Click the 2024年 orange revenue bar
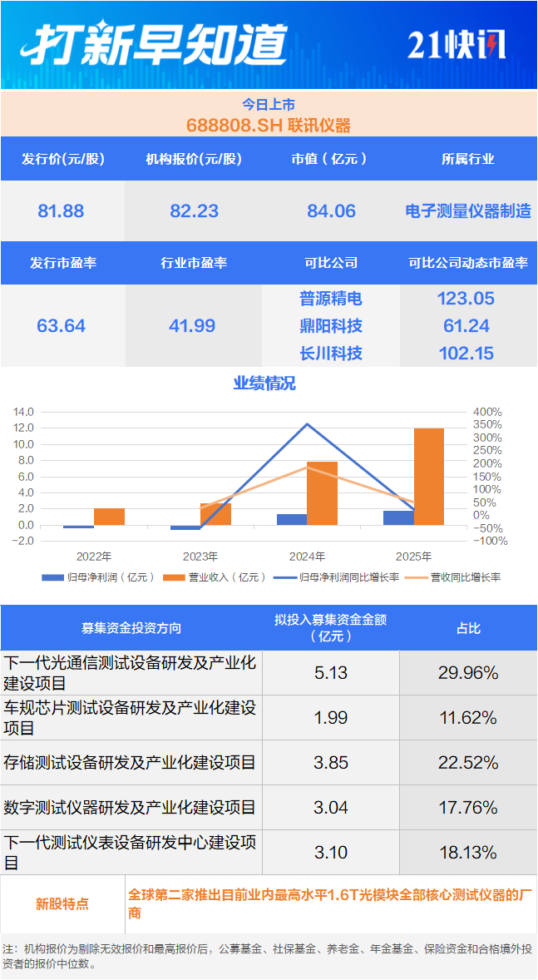The height and width of the screenshot is (980, 538). click(x=322, y=493)
